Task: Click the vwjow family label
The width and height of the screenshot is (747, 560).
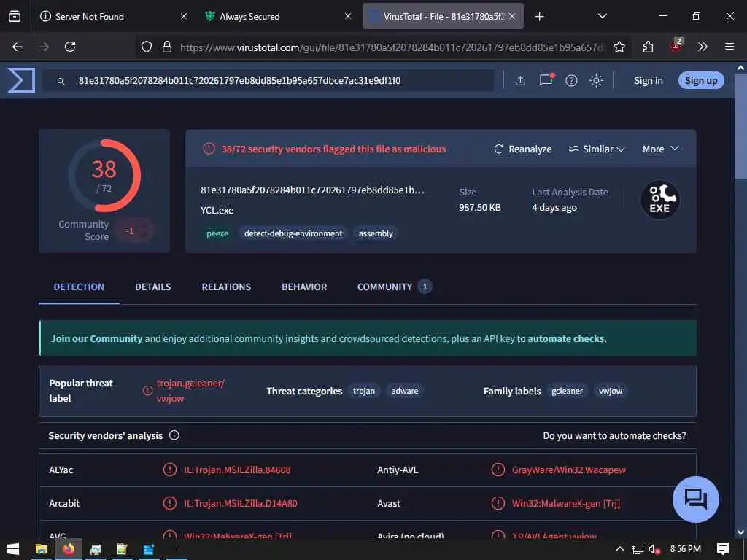Action: pyautogui.click(x=611, y=391)
